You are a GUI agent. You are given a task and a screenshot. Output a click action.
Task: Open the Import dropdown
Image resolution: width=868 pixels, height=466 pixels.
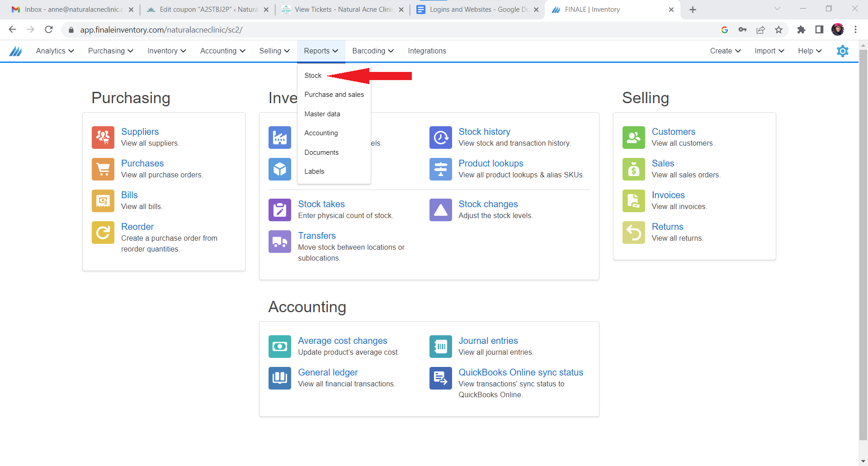pos(769,51)
